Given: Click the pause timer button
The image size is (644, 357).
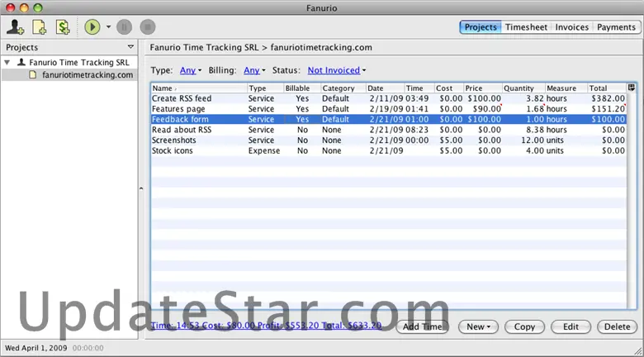Looking at the screenshot, I should pos(125,26).
